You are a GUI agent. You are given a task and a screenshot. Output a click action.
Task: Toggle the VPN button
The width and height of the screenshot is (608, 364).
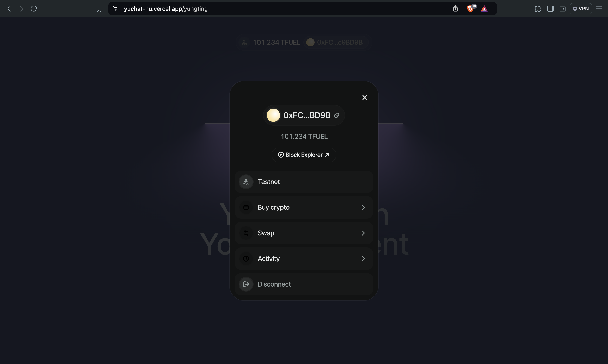(580, 9)
